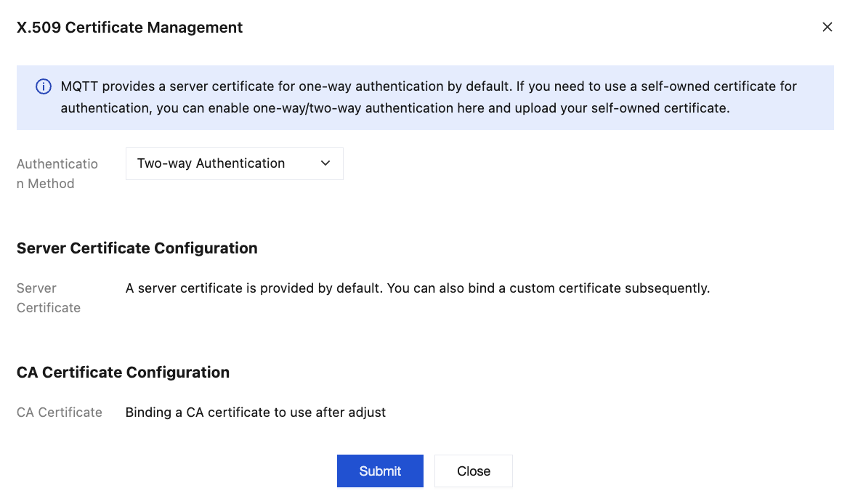Image resolution: width=850 pixels, height=504 pixels.
Task: Click the X.509 Certificate Management title
Action: [129, 28]
